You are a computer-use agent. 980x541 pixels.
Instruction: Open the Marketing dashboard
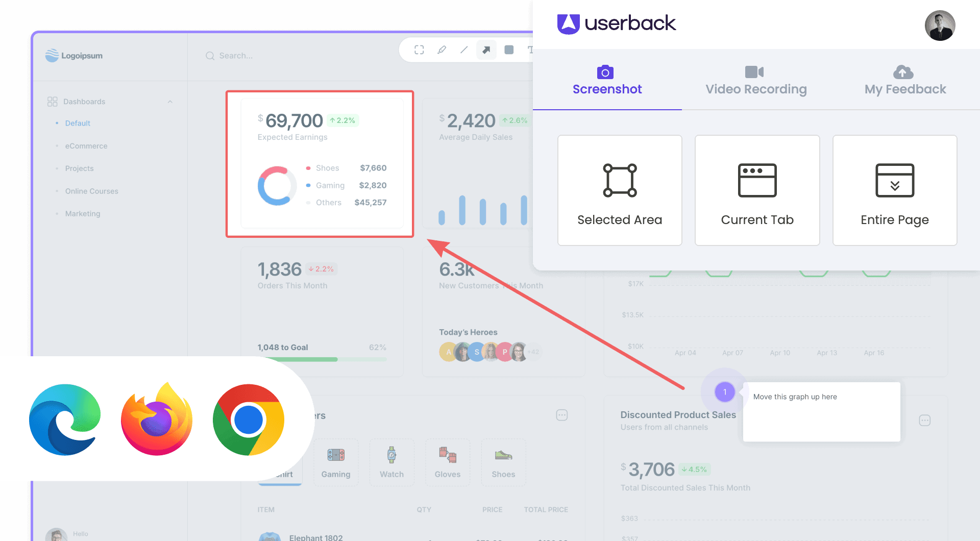pyautogui.click(x=83, y=213)
